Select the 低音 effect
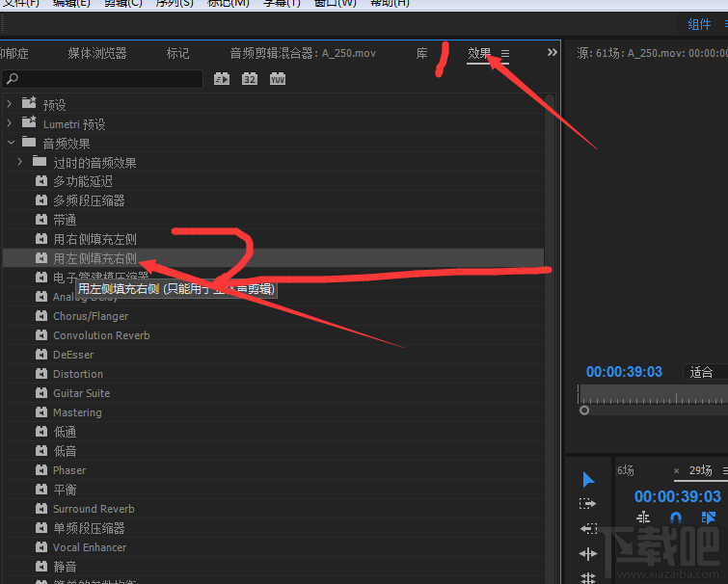The width and height of the screenshot is (728, 584). pos(65,451)
